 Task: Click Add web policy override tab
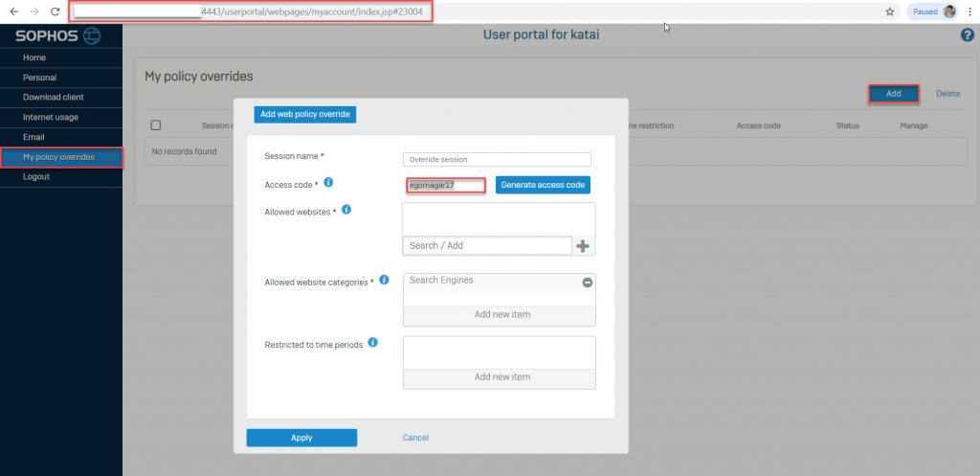(305, 115)
